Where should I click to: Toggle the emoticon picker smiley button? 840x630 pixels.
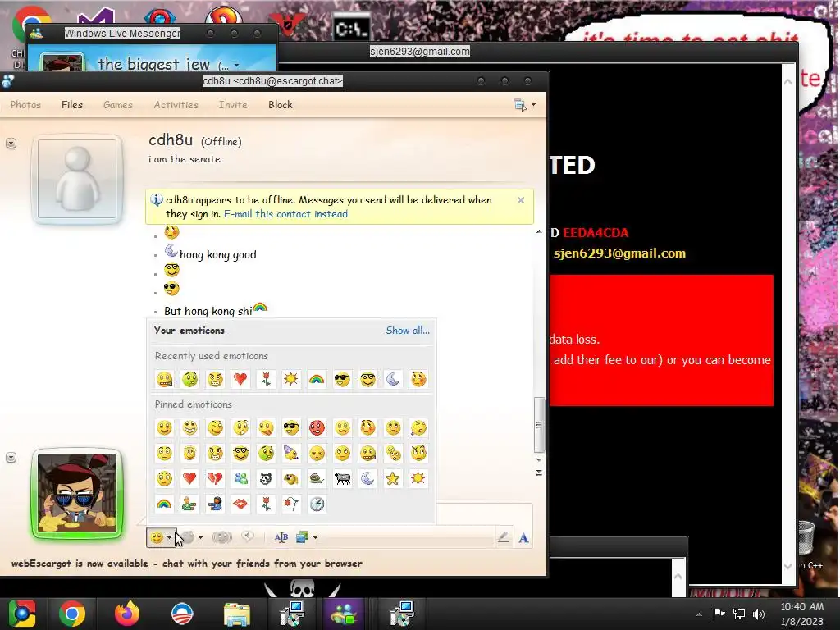157,537
